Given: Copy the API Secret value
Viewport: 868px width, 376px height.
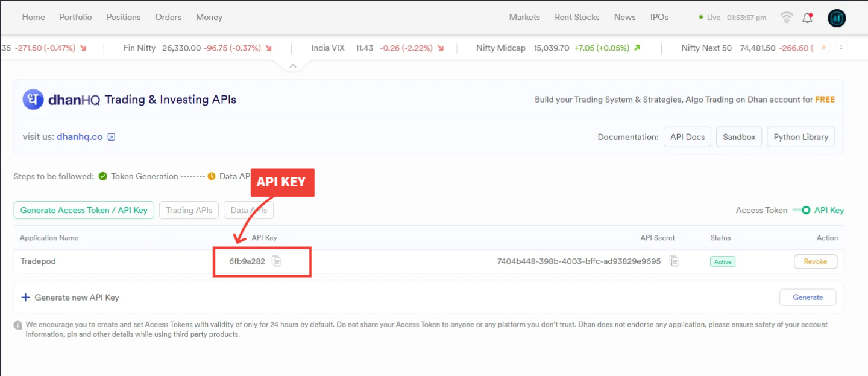Looking at the screenshot, I should [675, 261].
